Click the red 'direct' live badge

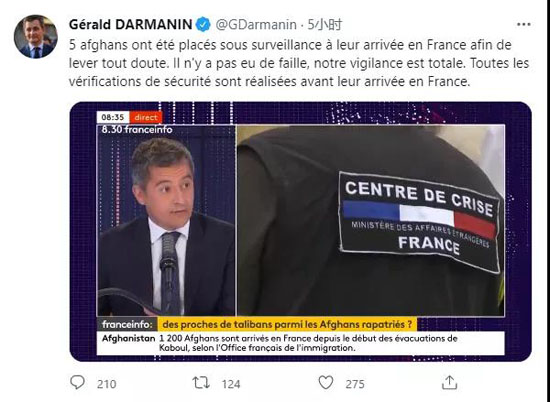point(146,118)
